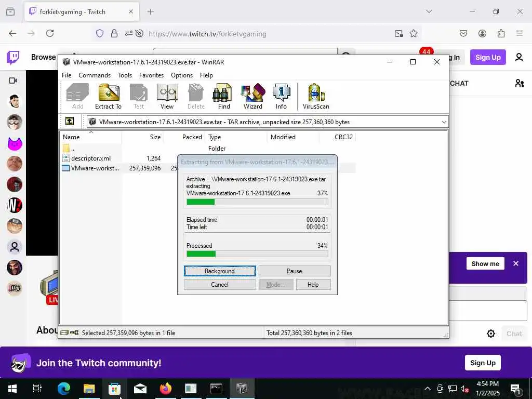532x399 pixels.
Task: Open a new Firefox tab
Action: (151, 12)
